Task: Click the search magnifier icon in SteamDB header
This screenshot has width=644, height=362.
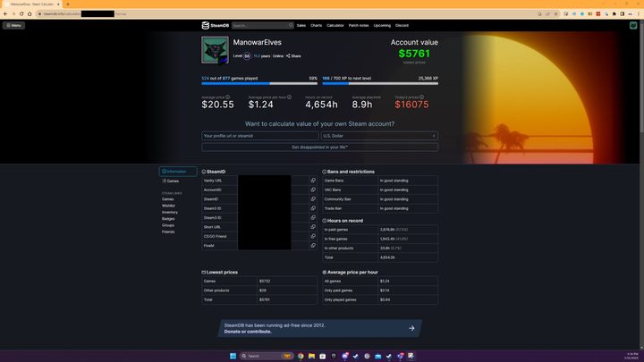Action: [291, 25]
